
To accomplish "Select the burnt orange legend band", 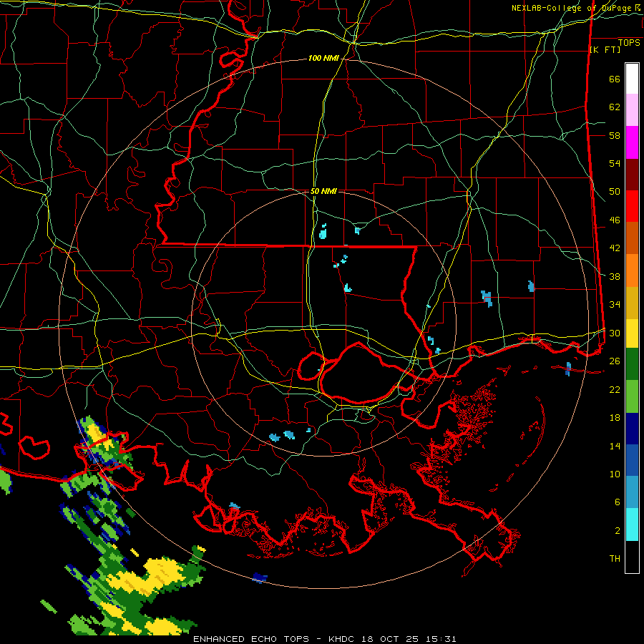I will [x=632, y=238].
